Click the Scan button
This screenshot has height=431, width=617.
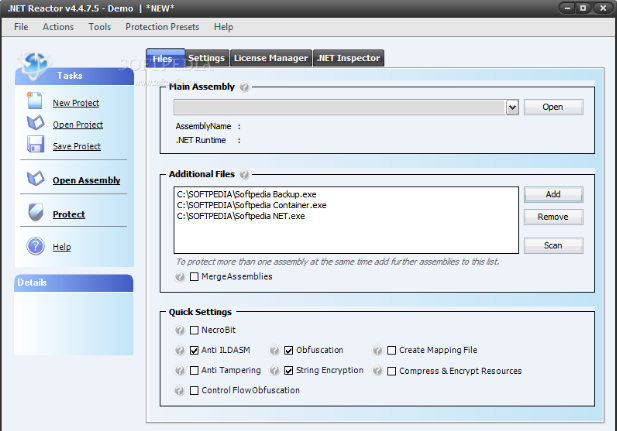point(553,246)
